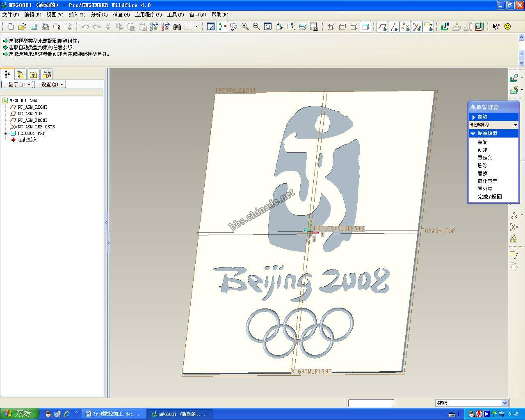Screen dimensions: 525x420
Task: Click the regenerate model icon
Action: click(x=154, y=27)
